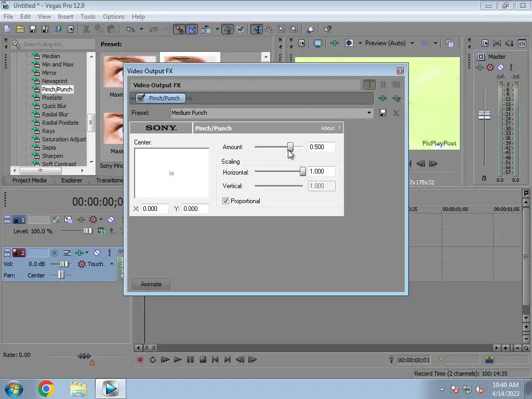The height and width of the screenshot is (399, 532).
Task: Save preset with the floppy icon
Action: click(383, 113)
